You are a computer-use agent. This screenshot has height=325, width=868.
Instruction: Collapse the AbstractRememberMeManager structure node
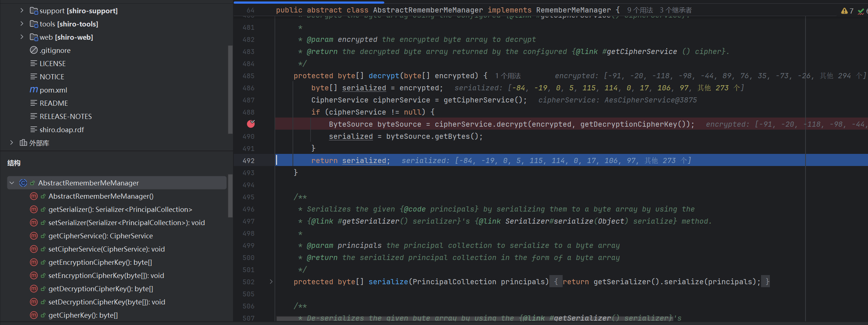[x=12, y=183]
